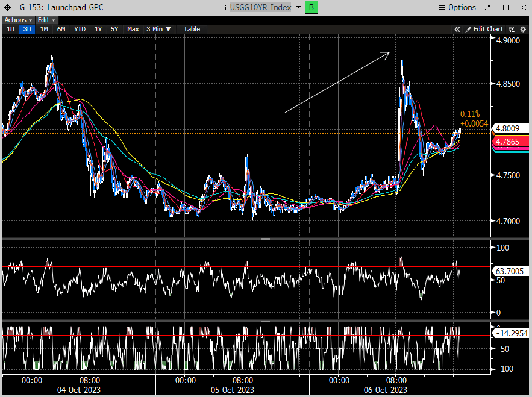Switch to the YTD time range
Screen dimensions: 532x397
point(80,29)
